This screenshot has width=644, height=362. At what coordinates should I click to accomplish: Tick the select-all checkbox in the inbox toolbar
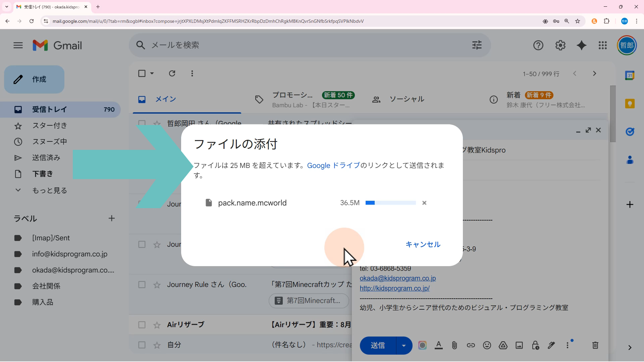142,73
